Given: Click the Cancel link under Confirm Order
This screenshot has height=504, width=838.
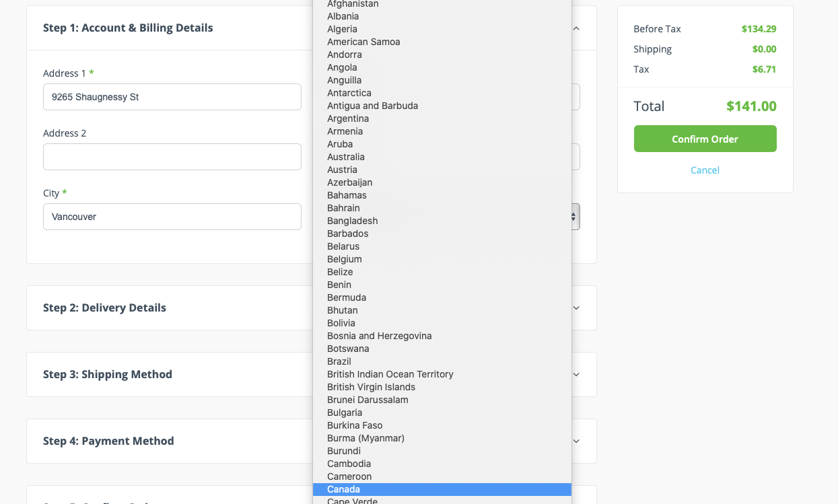Looking at the screenshot, I should pyautogui.click(x=705, y=170).
